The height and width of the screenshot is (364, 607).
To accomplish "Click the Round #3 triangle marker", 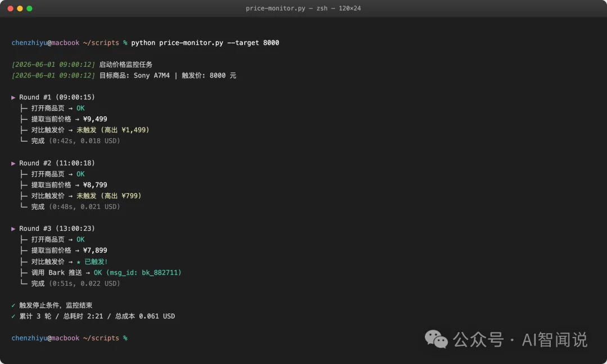I will click(13, 229).
